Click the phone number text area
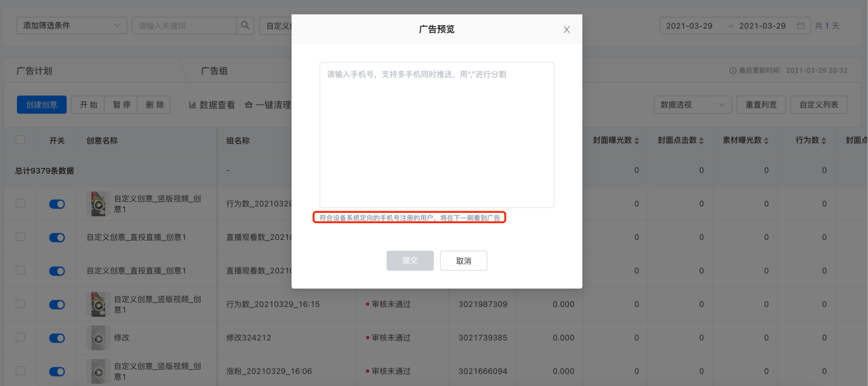Viewport: 868px width, 386px height. pos(437,135)
